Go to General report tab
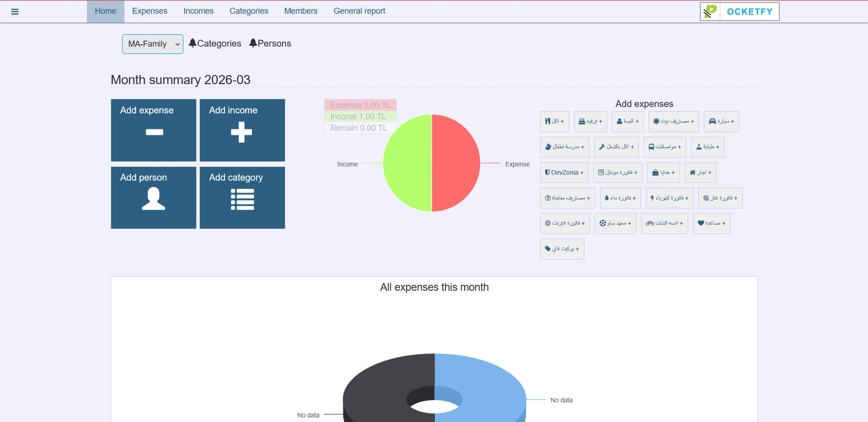This screenshot has height=422, width=868. pos(359,11)
